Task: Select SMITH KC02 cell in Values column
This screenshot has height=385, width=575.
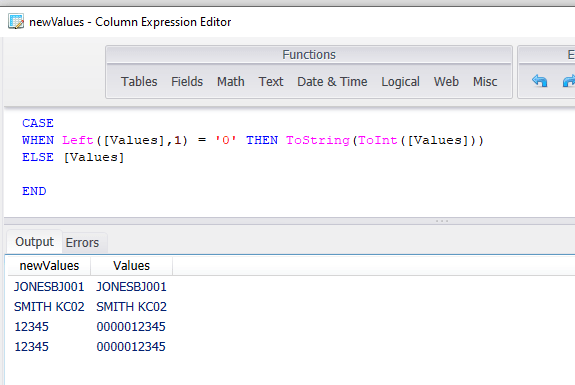Action: pyautogui.click(x=131, y=307)
